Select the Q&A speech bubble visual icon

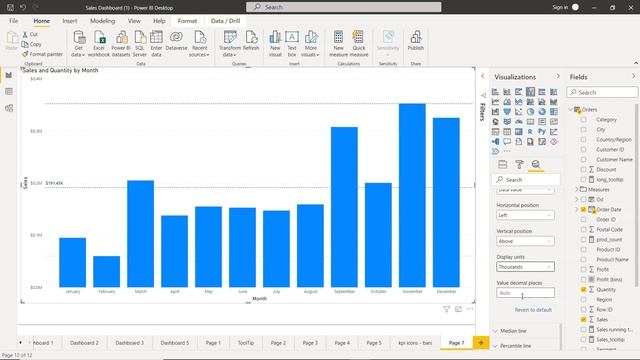pos(507,142)
